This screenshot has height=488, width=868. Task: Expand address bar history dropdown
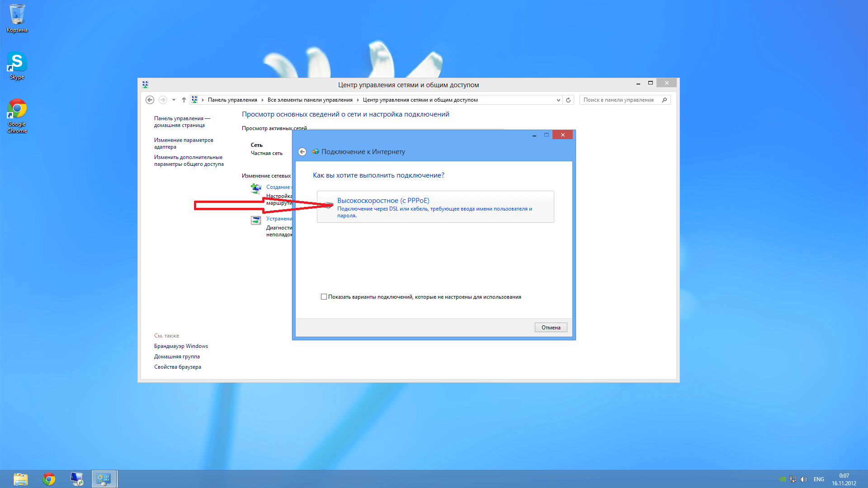pos(558,100)
